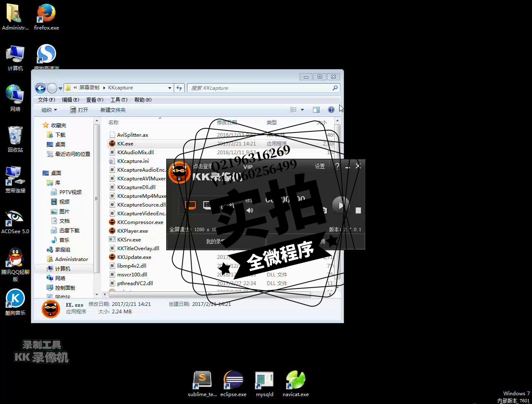Mute the speaker icon in KK录像机
Viewport: 532px width, 404px height.
[x=250, y=210]
